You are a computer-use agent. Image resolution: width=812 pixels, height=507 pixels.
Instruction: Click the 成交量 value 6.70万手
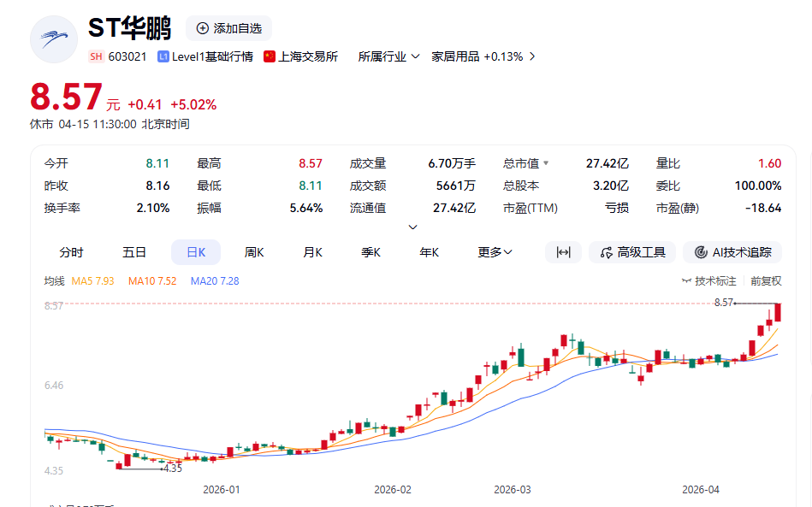tap(452, 163)
